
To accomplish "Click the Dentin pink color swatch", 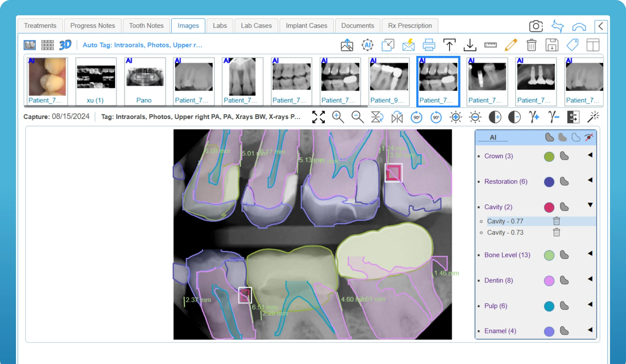I will (x=549, y=281).
